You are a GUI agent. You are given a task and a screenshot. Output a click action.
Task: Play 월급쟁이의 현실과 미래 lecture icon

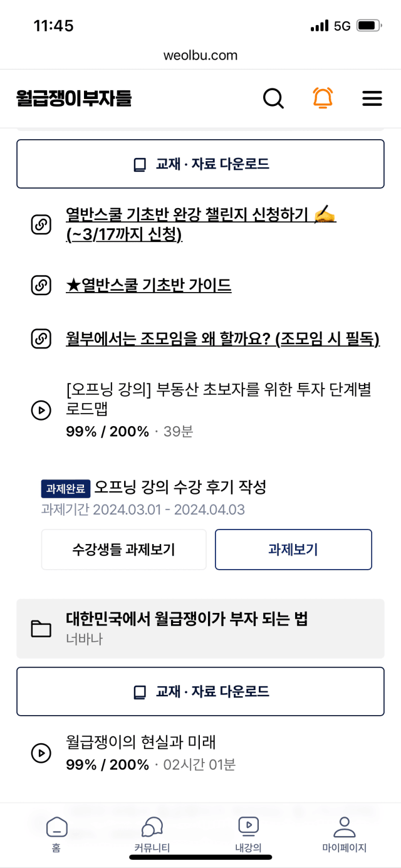(x=41, y=753)
